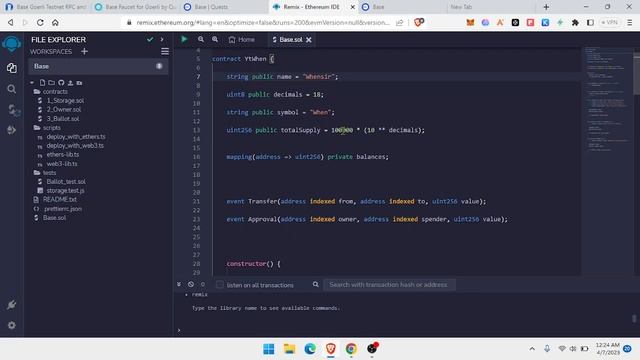640x360 pixels.
Task: Open a new browser tab with plus
Action: pos(546,7)
